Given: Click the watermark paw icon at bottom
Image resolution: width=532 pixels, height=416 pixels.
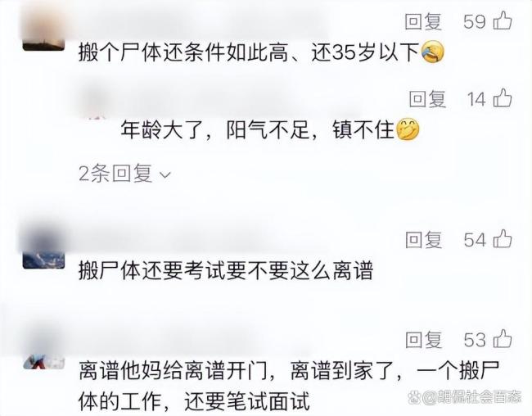Looking at the screenshot, I should (415, 396).
